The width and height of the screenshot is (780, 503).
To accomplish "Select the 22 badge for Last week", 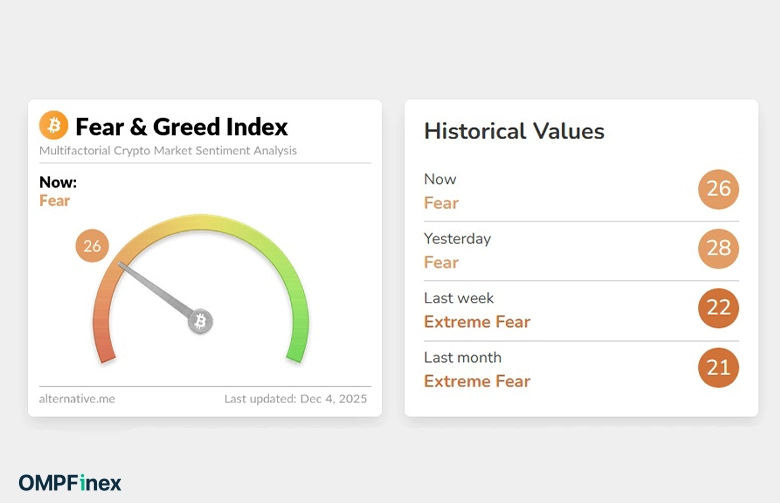I will pyautogui.click(x=718, y=308).
